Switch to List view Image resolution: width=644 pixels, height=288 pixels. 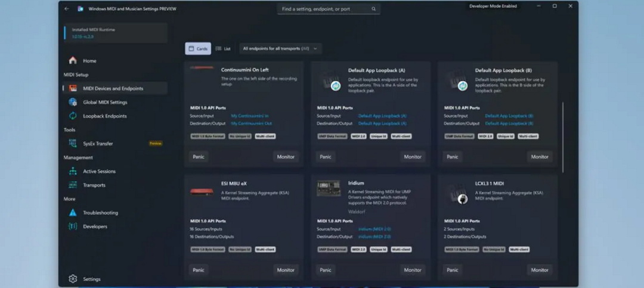(223, 49)
